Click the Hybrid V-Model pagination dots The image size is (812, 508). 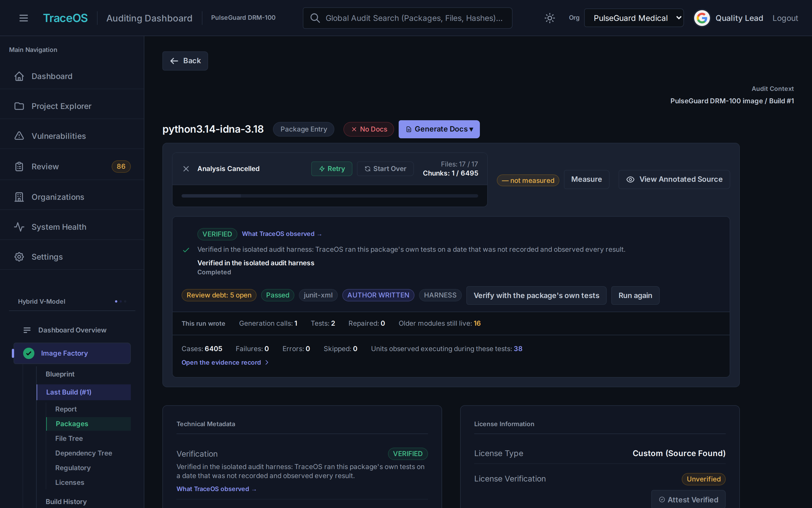point(120,301)
